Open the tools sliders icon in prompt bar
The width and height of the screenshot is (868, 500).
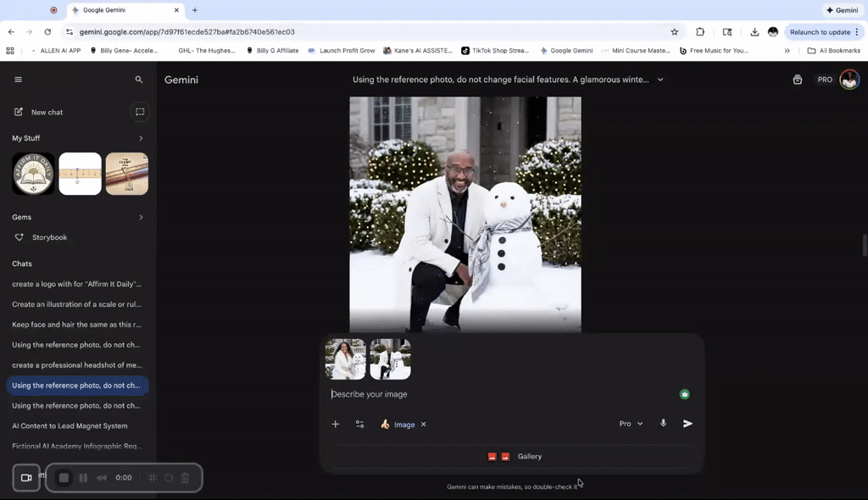pos(359,424)
